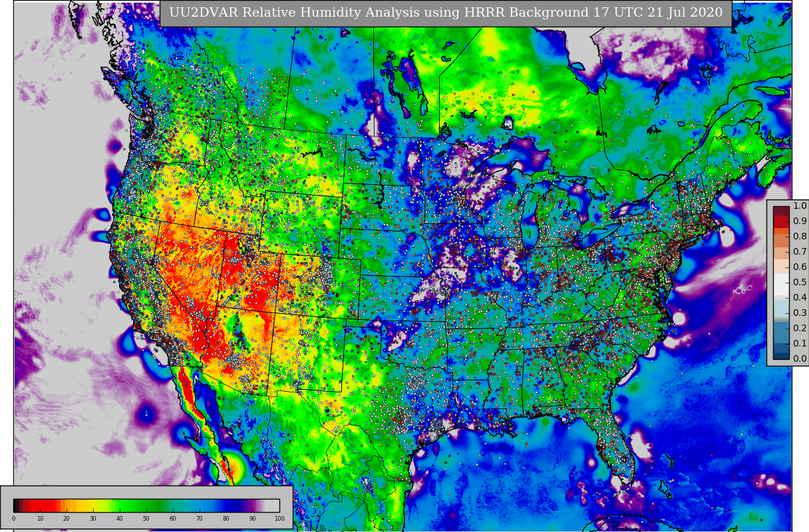
Task: Click the 0.0 label on right colorbar
Action: click(x=800, y=359)
